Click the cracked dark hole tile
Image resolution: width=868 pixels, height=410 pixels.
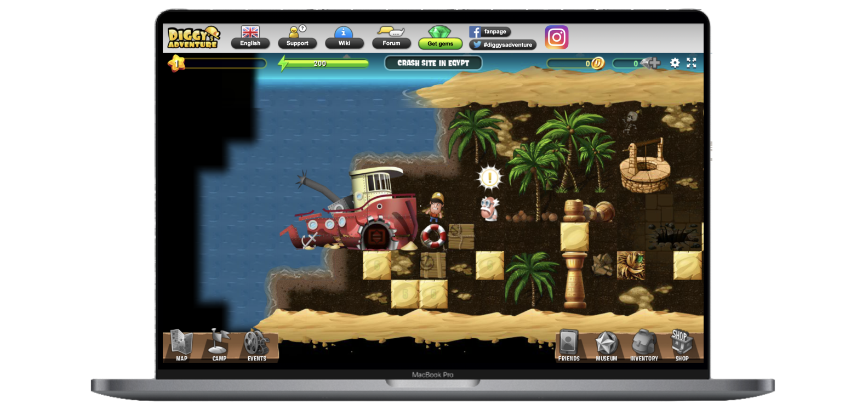coord(673,237)
